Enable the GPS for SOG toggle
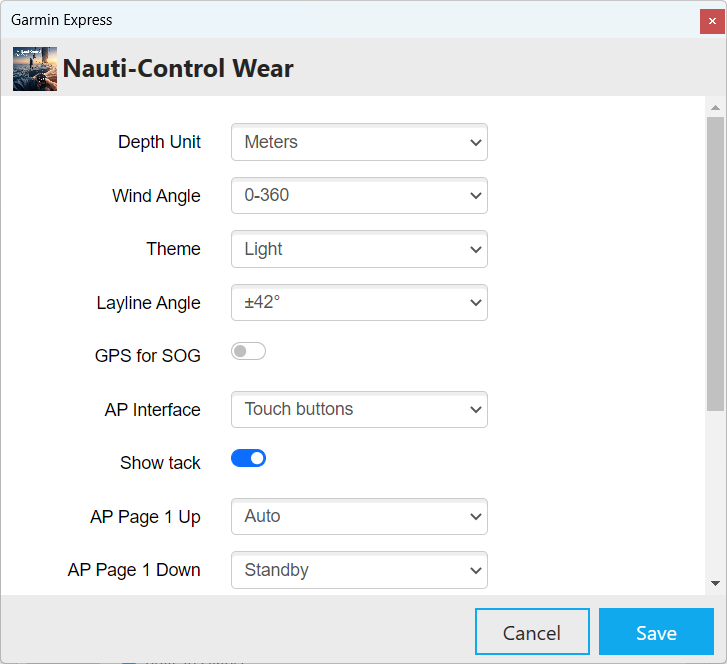The width and height of the screenshot is (727, 664). [x=249, y=351]
